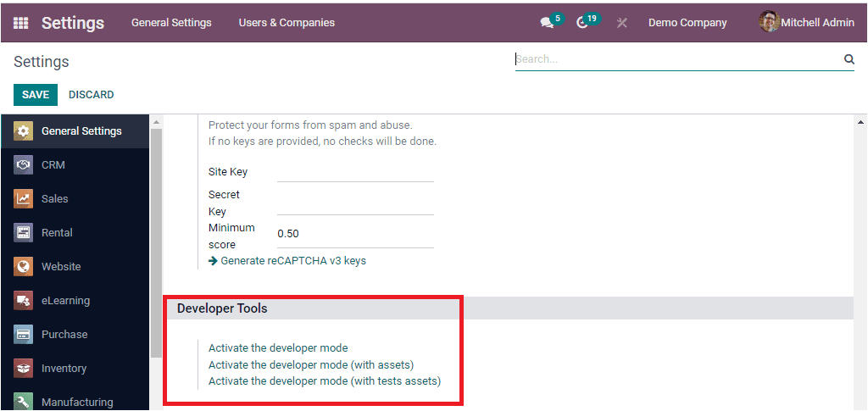Click the search magnifier icon

849,59
